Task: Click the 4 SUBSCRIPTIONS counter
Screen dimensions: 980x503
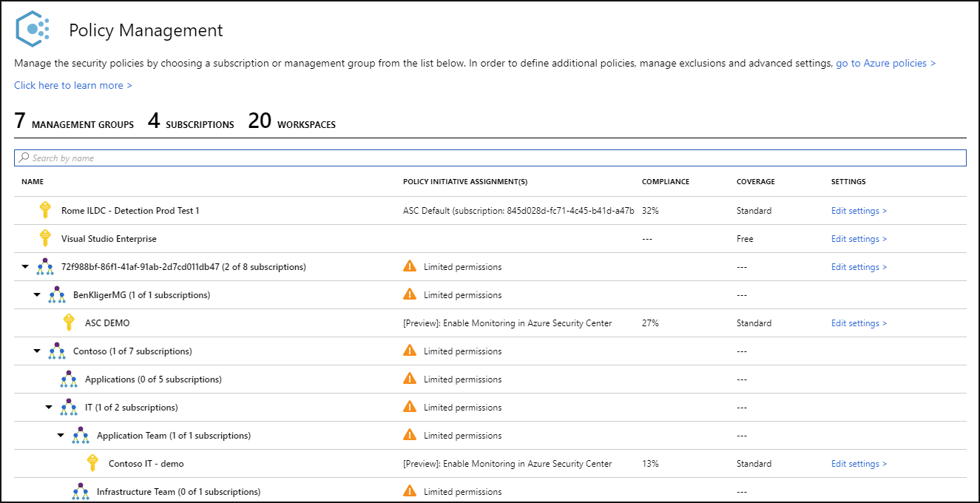Action: click(x=191, y=121)
